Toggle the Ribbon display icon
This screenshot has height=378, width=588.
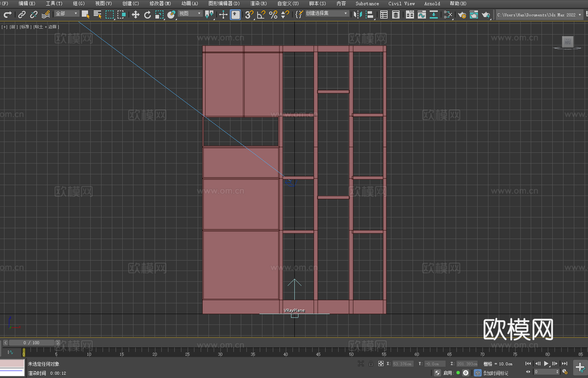[410, 14]
